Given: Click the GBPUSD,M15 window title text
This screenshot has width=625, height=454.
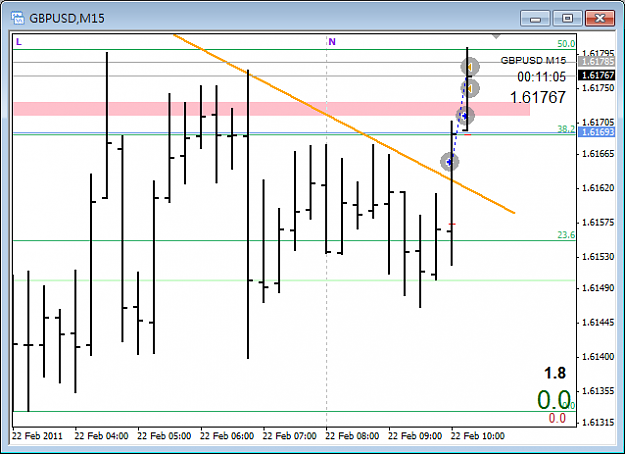Looking at the screenshot, I should click(67, 18).
